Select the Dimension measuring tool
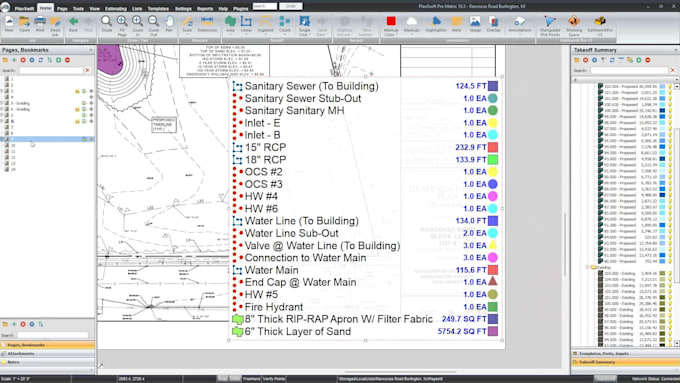Viewport: 680px width, 383px height. (x=207, y=24)
